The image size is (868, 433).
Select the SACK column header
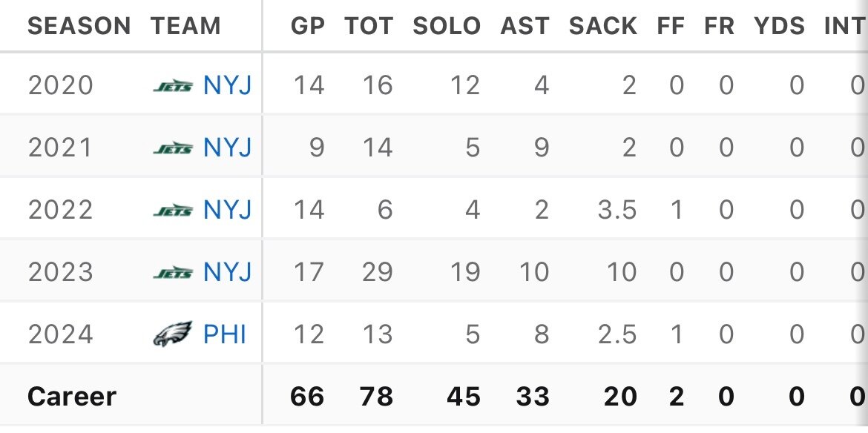(602, 27)
